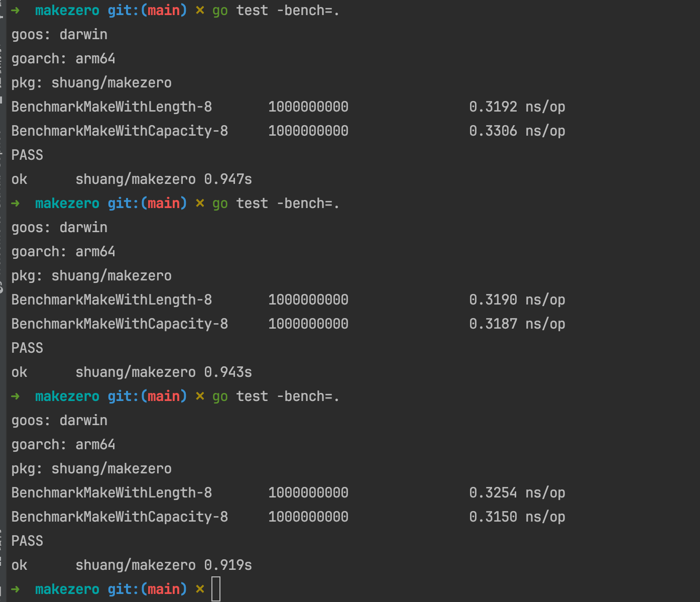Click makezero directory name on the empty prompt line
Viewport: 700px width, 602px height.
[x=67, y=589]
